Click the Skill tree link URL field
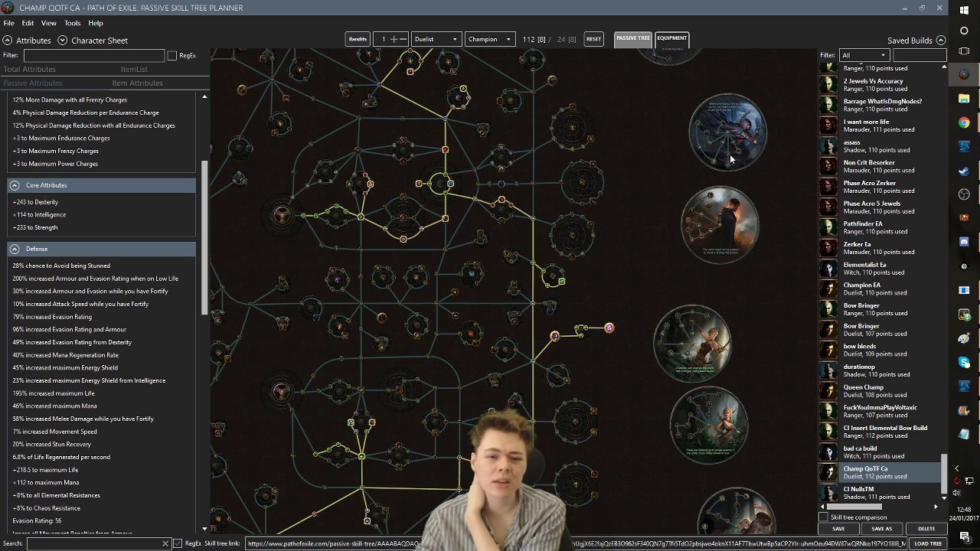The width and height of the screenshot is (980, 551). [575, 543]
